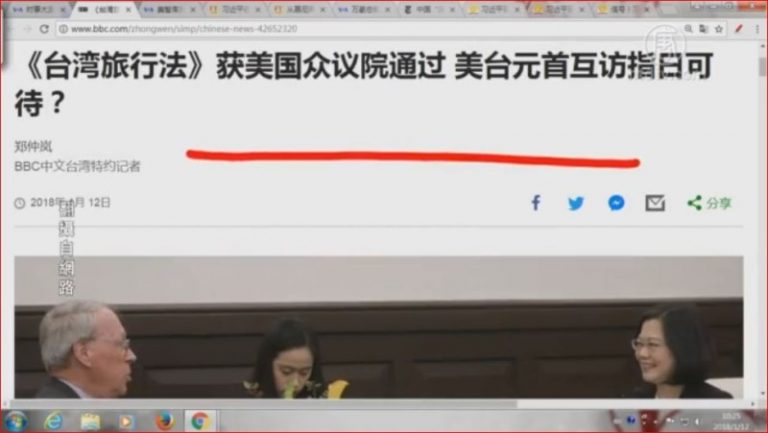Share the article on Twitter
This screenshot has height=433, width=768.
click(x=576, y=203)
